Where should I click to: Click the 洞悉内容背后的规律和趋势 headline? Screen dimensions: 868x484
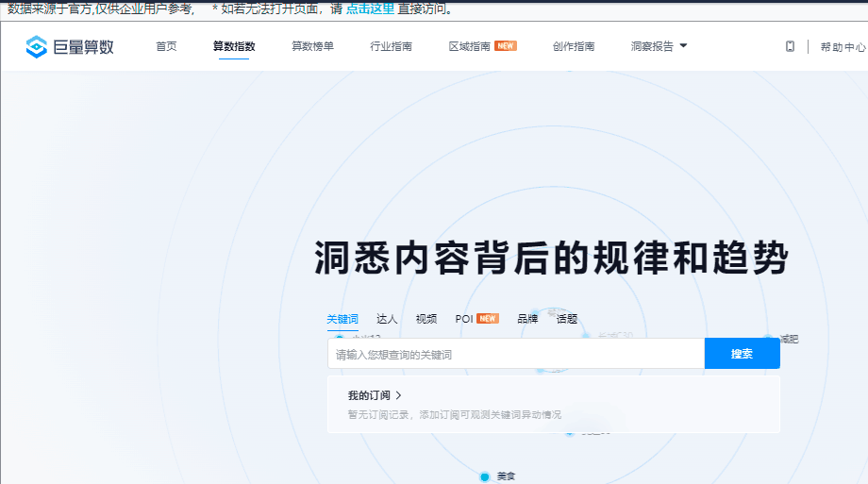point(551,259)
